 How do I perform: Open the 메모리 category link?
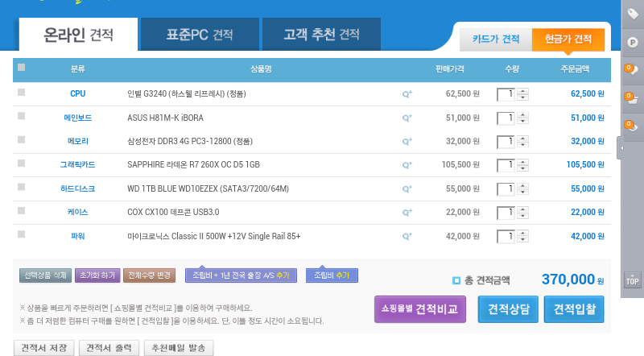[77, 142]
